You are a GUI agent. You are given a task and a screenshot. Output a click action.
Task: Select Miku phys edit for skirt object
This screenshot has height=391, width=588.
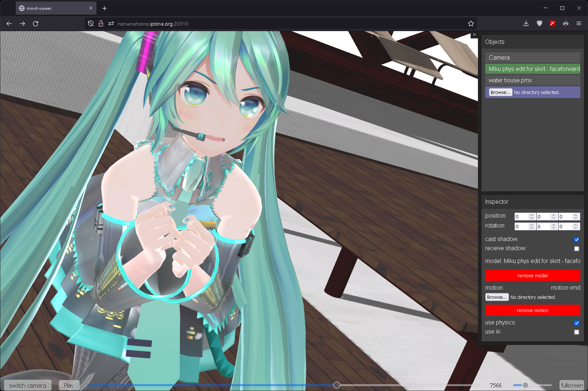pos(533,69)
